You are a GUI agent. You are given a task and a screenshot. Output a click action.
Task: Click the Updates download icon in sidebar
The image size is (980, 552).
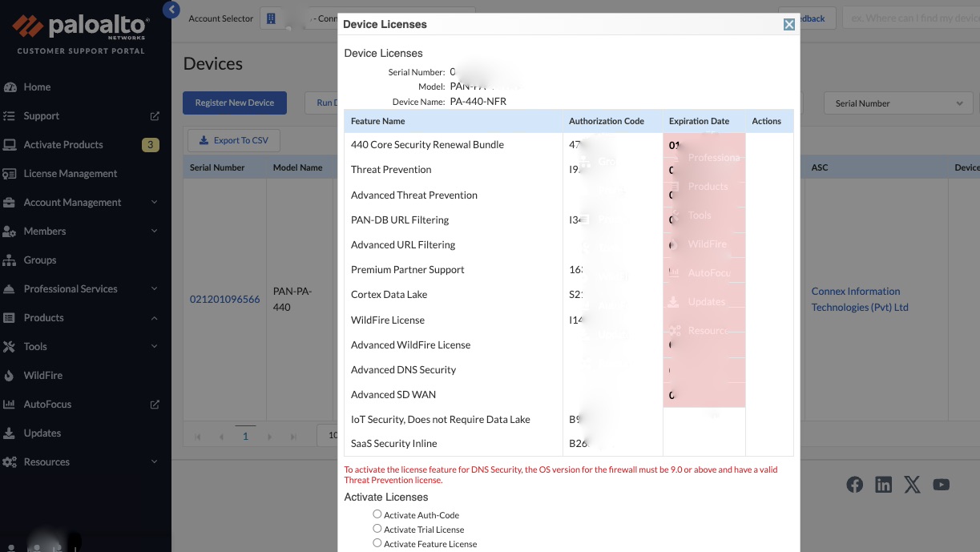click(10, 433)
